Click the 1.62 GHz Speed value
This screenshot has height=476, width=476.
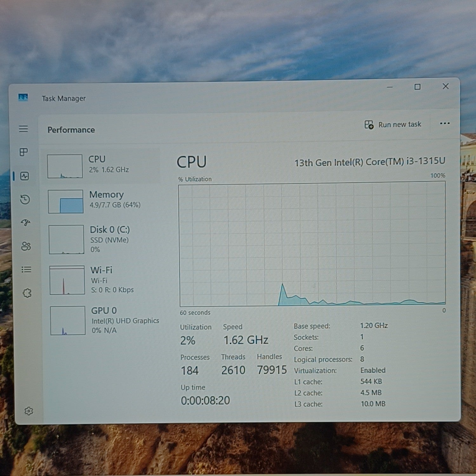click(246, 340)
